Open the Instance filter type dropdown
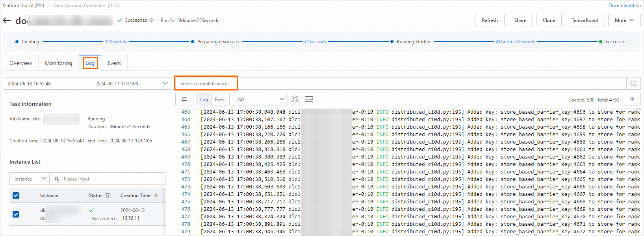 click(30, 179)
